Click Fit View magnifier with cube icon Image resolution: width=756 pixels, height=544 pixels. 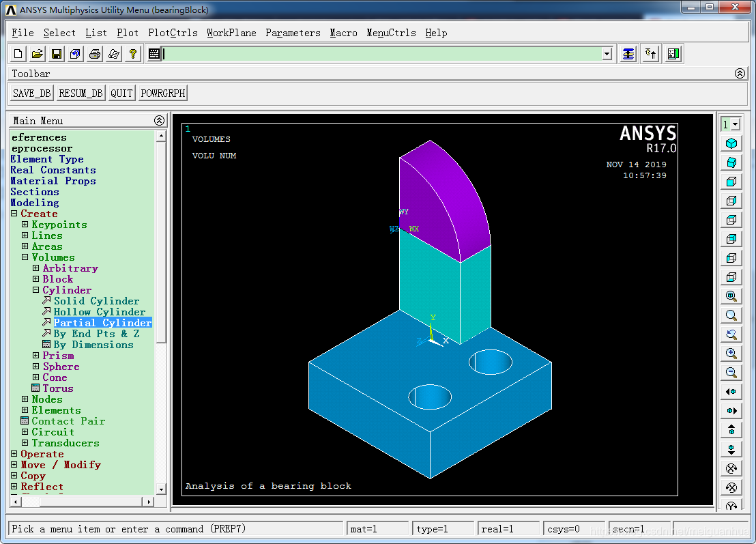pyautogui.click(x=731, y=296)
